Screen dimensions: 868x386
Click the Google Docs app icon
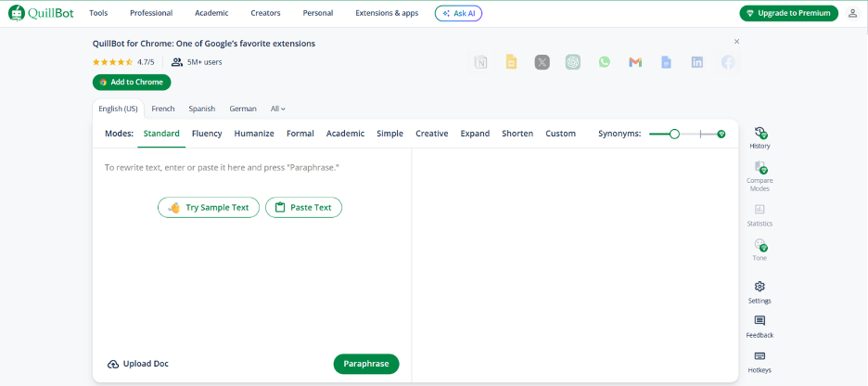pyautogui.click(x=666, y=62)
